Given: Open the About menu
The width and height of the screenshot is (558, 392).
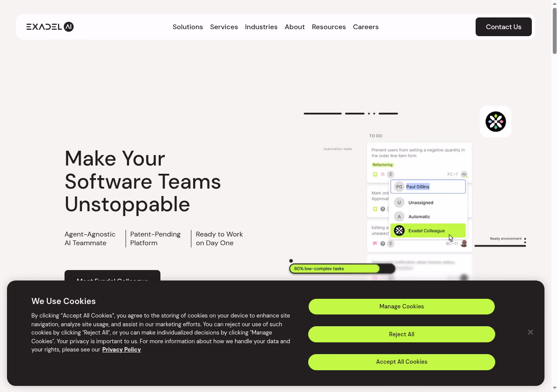Looking at the screenshot, I should click(x=295, y=27).
